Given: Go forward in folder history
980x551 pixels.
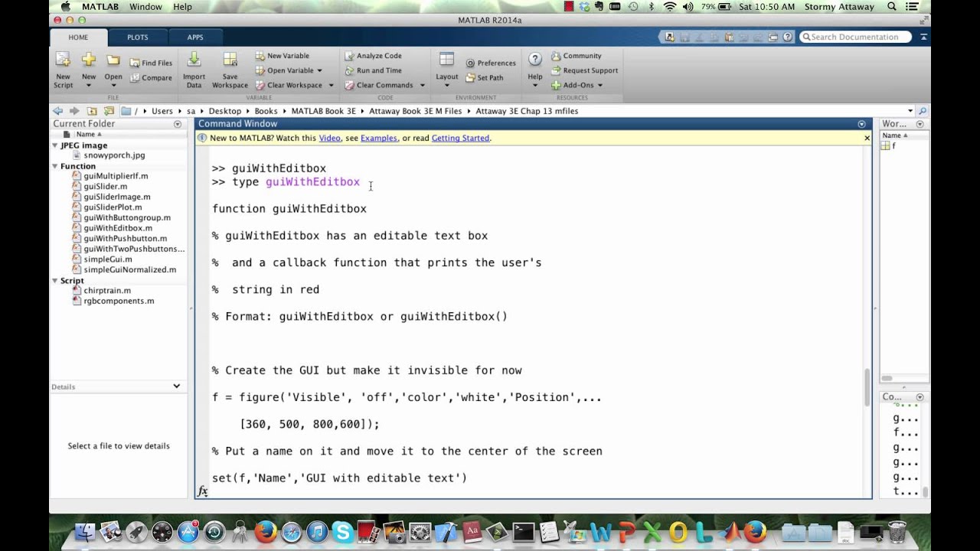Looking at the screenshot, I should pyautogui.click(x=74, y=111).
